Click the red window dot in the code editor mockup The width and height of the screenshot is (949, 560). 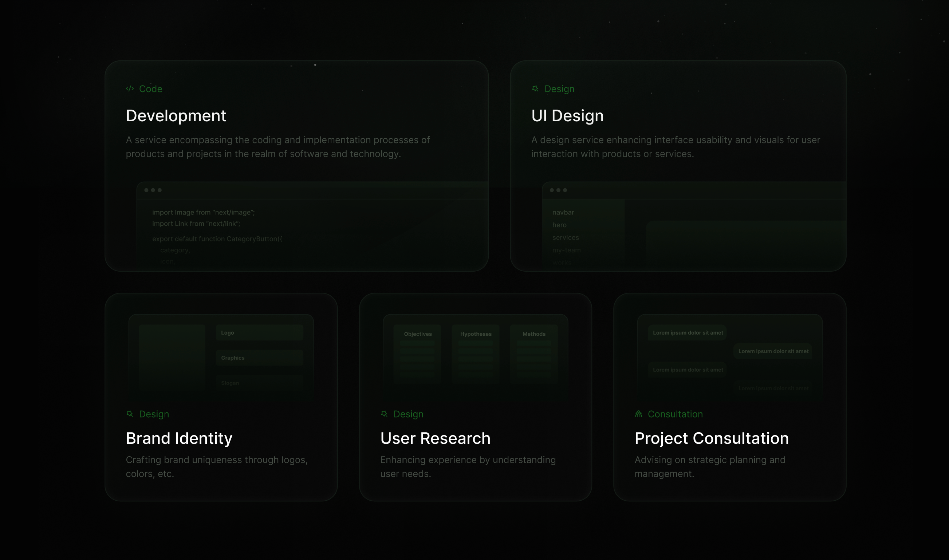point(146,190)
